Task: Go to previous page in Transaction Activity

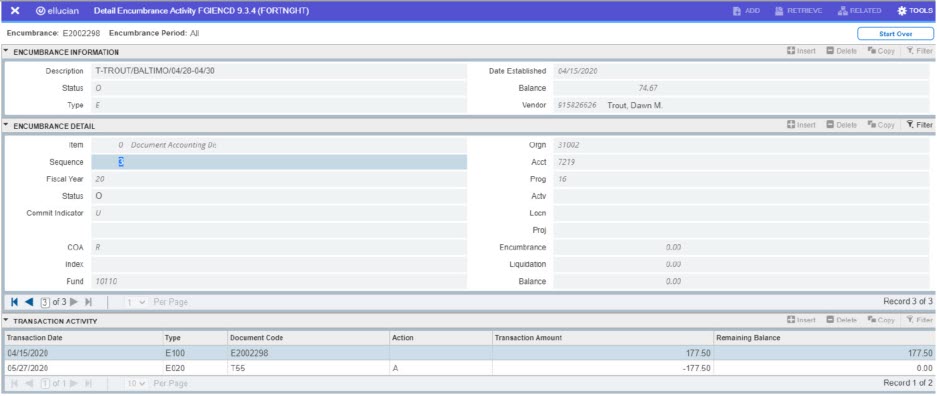Action: 29,383
